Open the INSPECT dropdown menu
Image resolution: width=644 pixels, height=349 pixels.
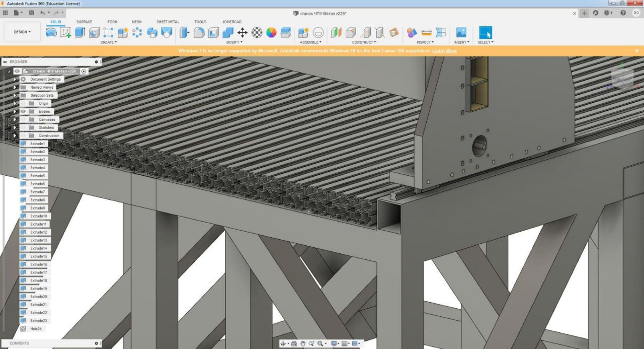pos(425,42)
